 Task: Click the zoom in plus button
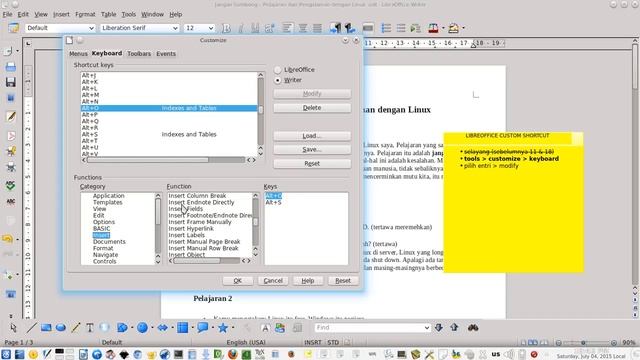[x=614, y=343]
